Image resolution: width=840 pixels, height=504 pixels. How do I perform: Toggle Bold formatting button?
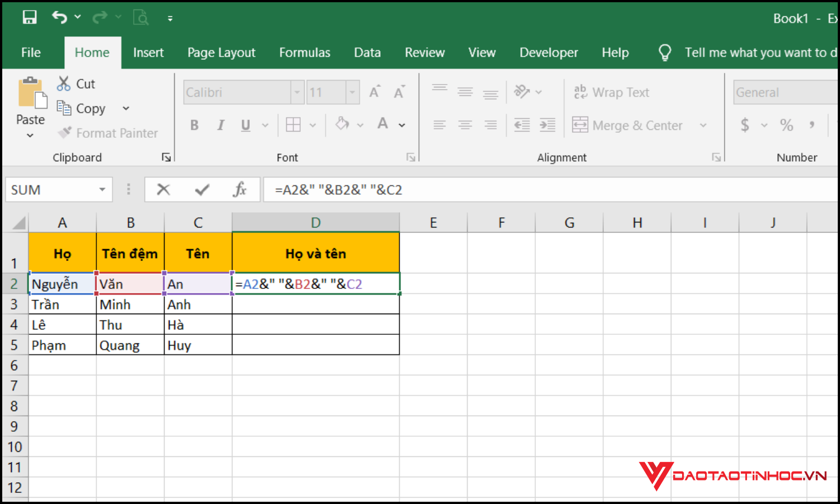pos(194,125)
